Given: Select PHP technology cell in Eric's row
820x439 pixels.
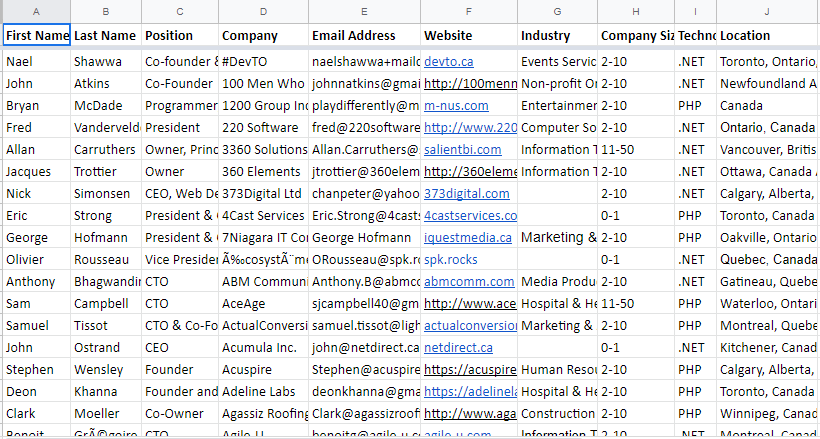Looking at the screenshot, I should point(696,216).
